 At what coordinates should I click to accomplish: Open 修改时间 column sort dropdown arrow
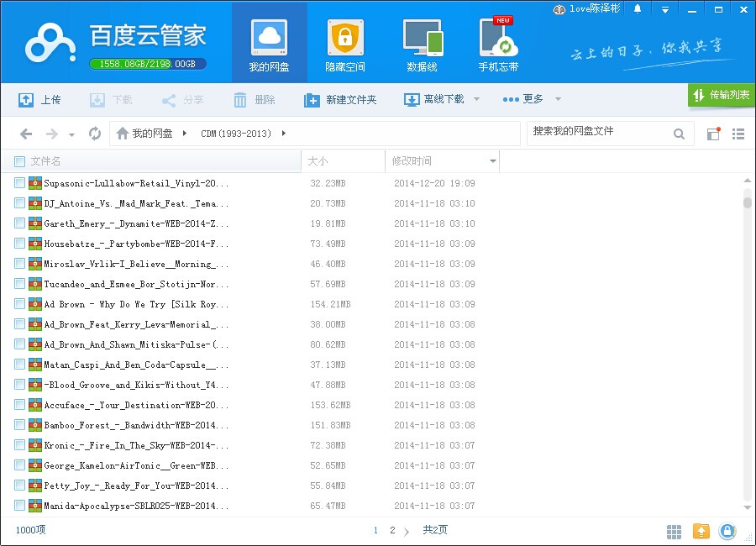click(x=493, y=160)
